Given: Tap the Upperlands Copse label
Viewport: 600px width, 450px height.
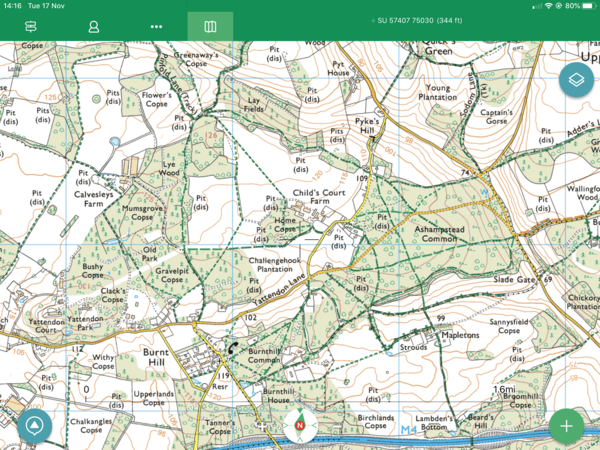Looking at the screenshot, I should [x=154, y=398].
